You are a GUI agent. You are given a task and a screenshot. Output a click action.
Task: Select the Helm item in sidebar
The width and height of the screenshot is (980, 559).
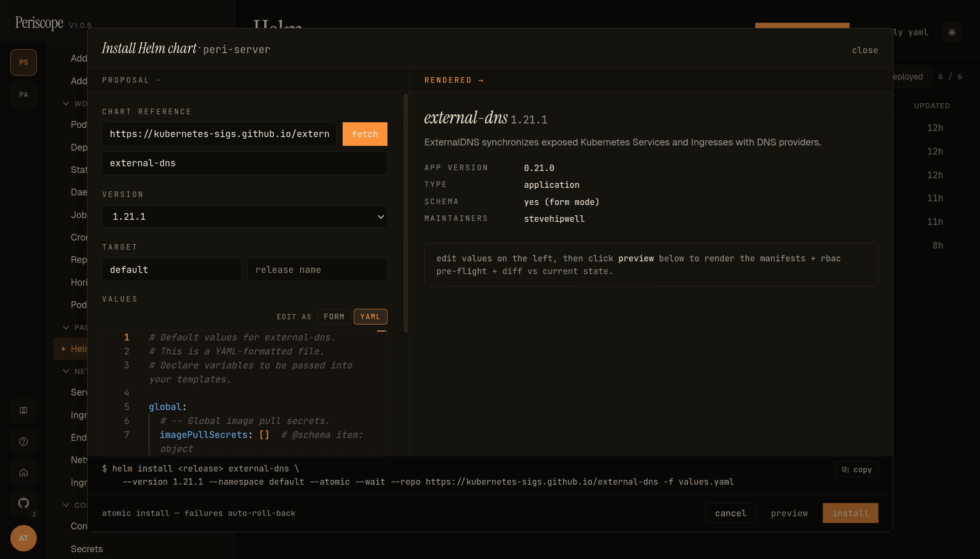click(70, 349)
